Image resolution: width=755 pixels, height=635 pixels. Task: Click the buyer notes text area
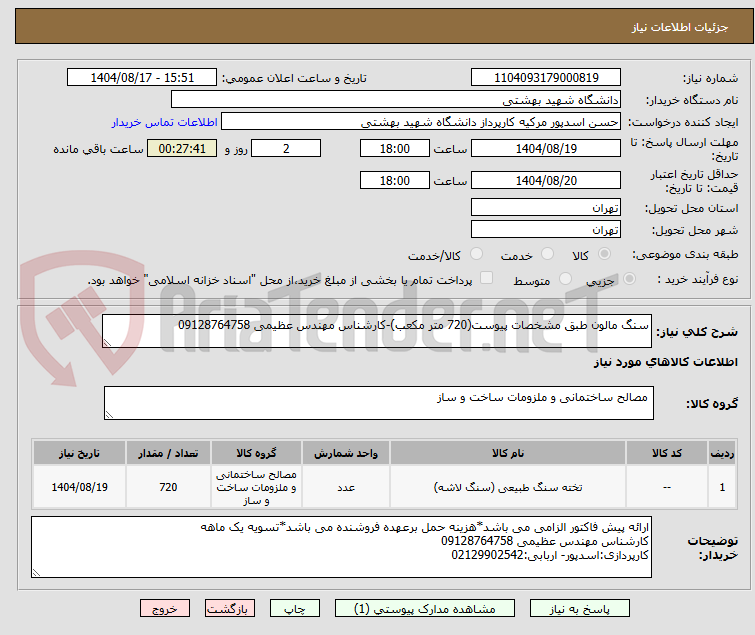coord(341,547)
